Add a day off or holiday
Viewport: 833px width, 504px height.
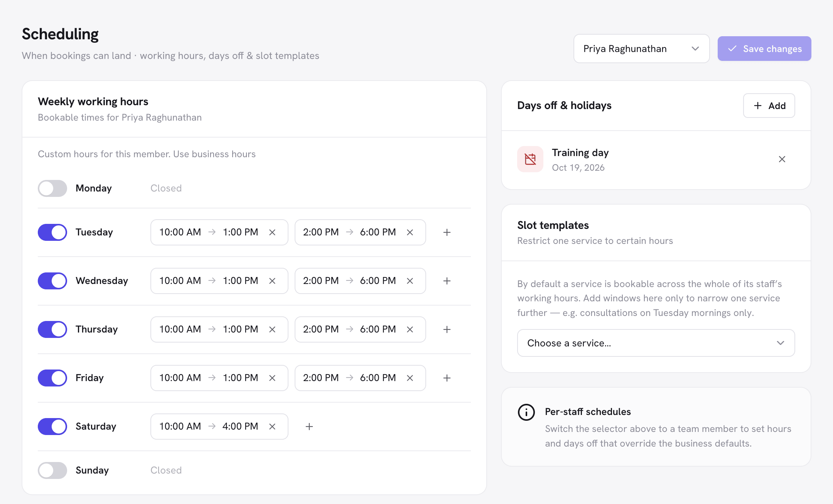[x=769, y=106]
